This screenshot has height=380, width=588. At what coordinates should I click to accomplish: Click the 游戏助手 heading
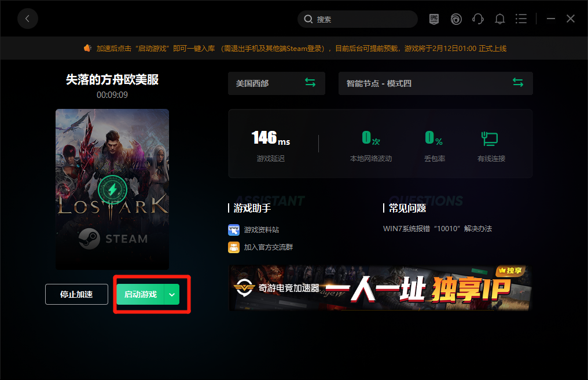252,208
